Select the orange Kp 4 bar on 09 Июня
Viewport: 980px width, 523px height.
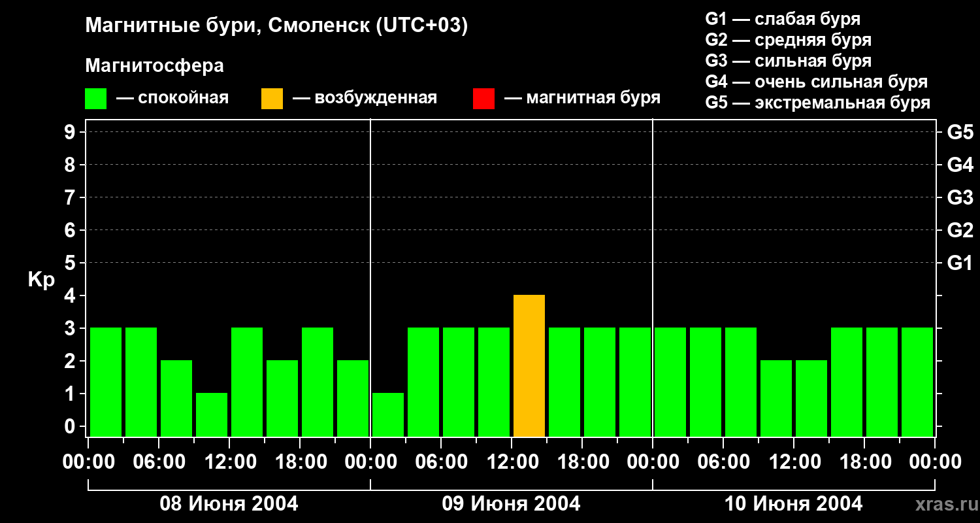coord(529,366)
